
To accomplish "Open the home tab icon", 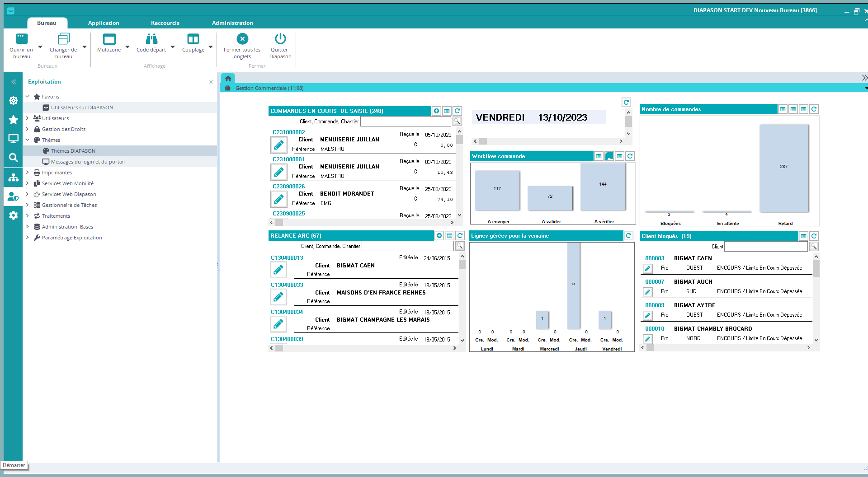I will click(228, 78).
